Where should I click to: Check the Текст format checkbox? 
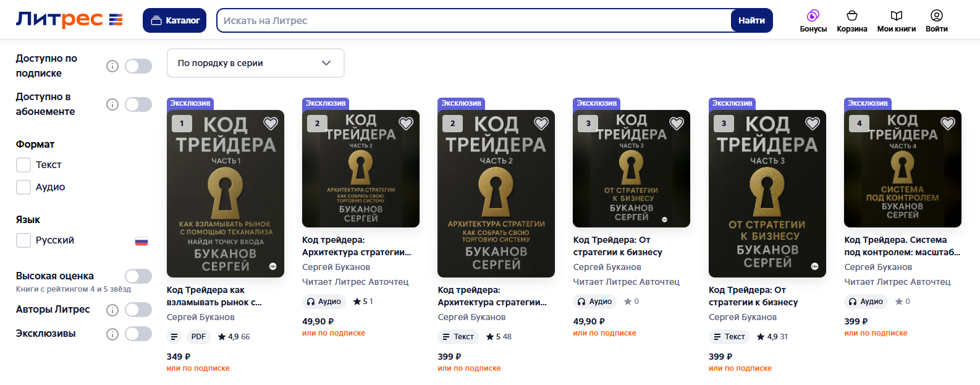(23, 165)
